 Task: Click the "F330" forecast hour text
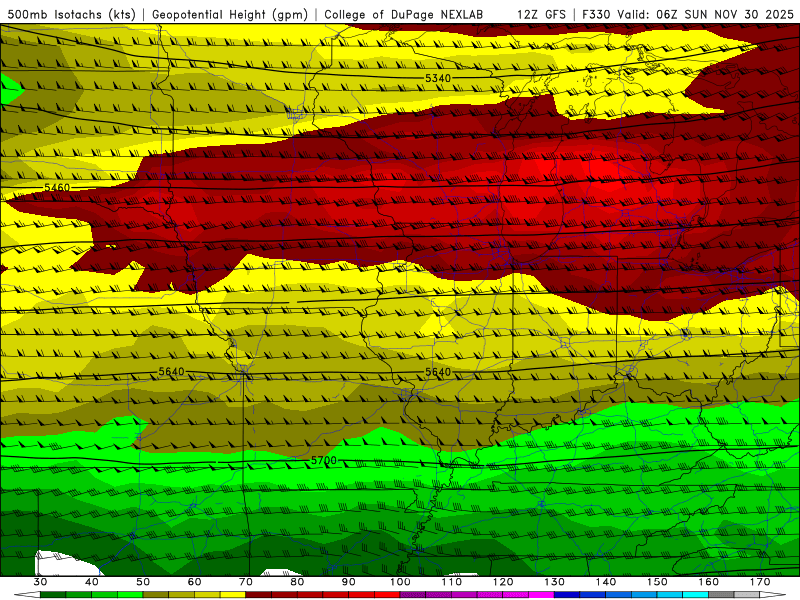pos(596,14)
